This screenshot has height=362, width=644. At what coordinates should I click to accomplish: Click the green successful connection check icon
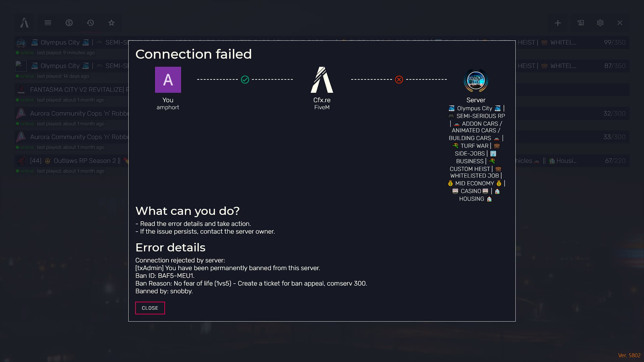tap(245, 79)
